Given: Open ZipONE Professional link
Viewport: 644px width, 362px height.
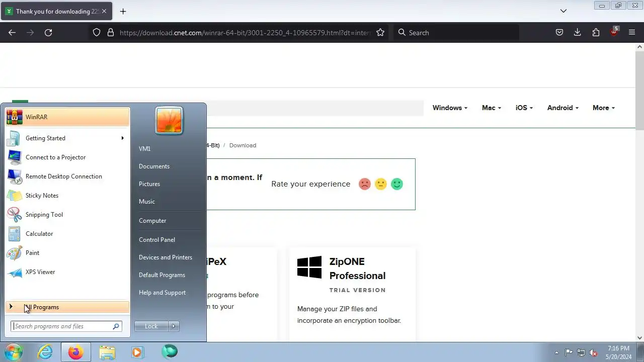Looking at the screenshot, I should (357, 268).
